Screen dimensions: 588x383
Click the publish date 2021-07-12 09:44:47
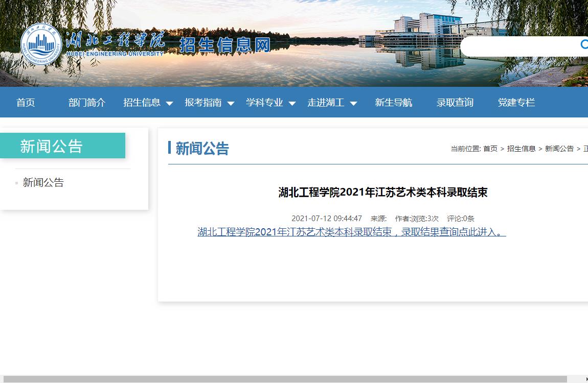[x=327, y=218]
